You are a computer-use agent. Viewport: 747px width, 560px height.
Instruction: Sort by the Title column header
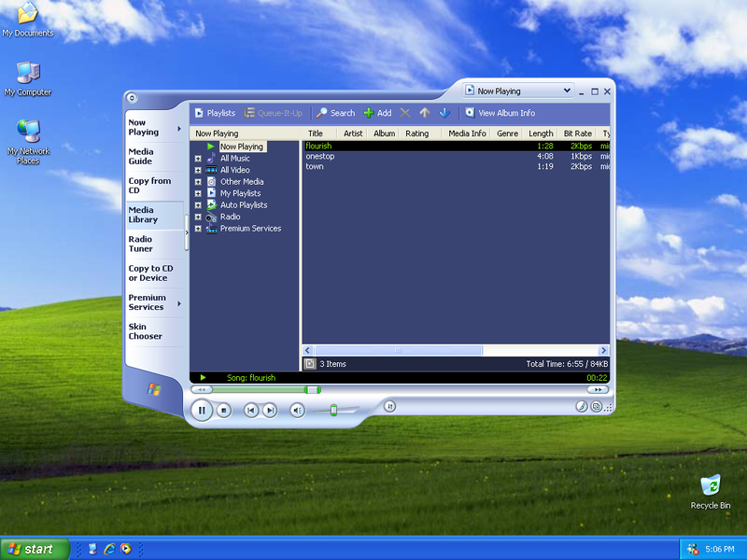click(319, 133)
